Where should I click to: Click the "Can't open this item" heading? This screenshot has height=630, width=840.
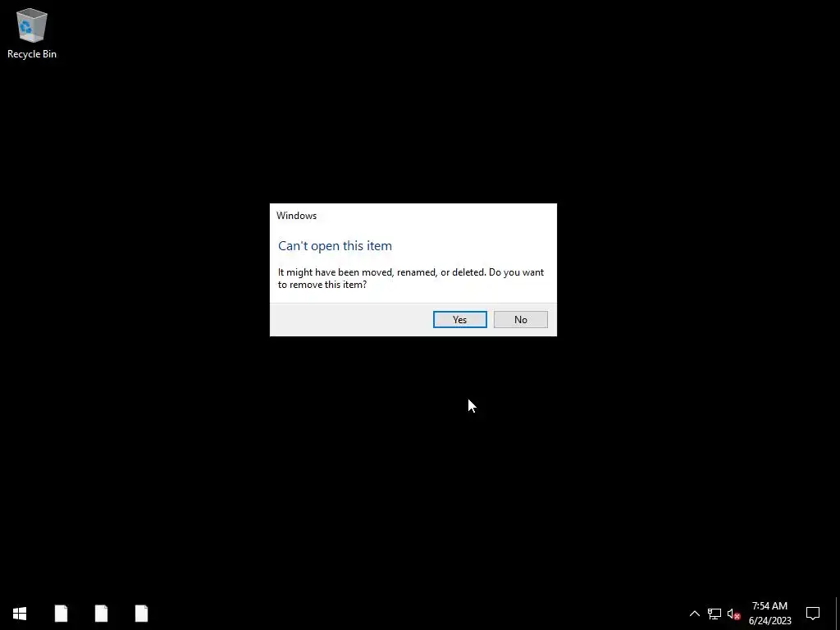335,246
